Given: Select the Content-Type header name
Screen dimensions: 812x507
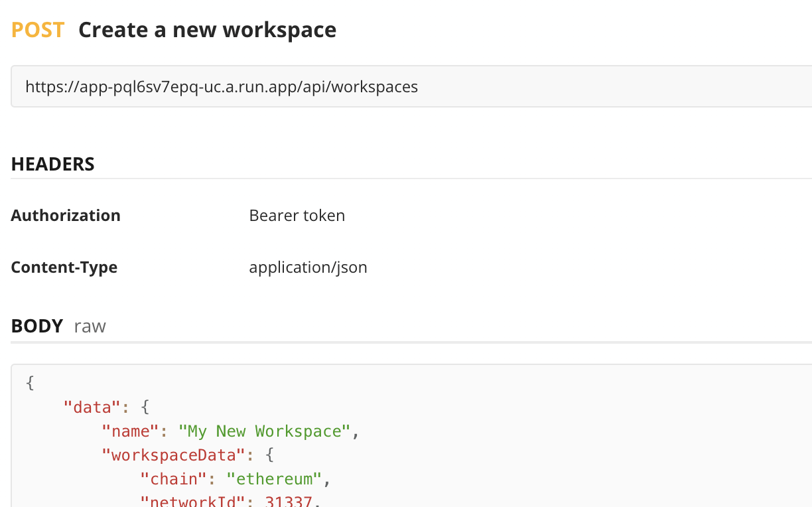Looking at the screenshot, I should (64, 267).
